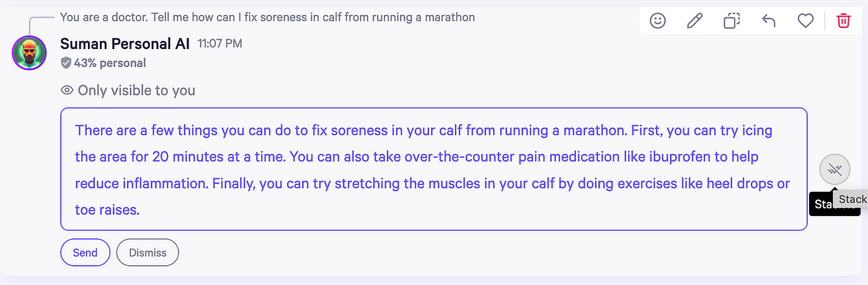Delete the message with the red trash icon

coord(843,21)
